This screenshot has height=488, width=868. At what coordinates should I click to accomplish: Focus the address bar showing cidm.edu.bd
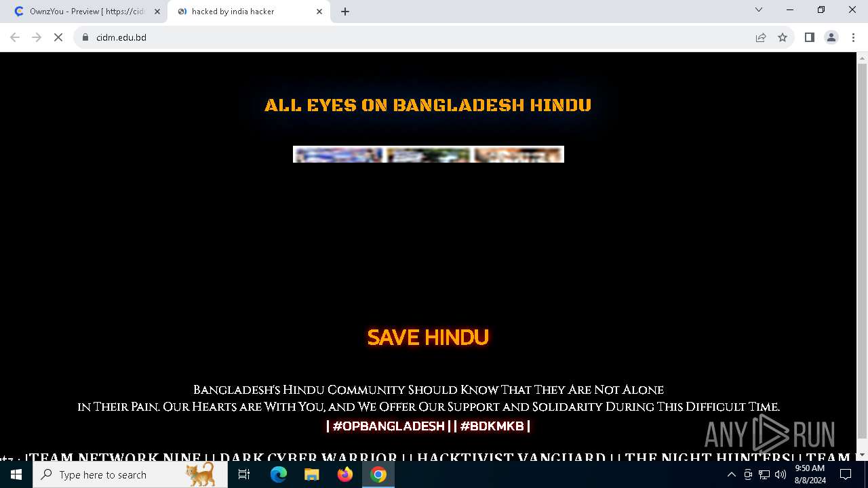coord(414,37)
